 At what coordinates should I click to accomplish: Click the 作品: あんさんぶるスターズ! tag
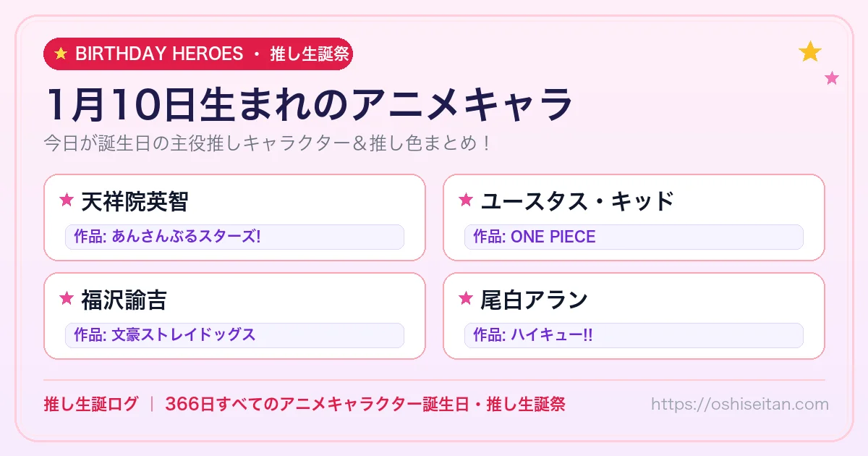pos(234,237)
